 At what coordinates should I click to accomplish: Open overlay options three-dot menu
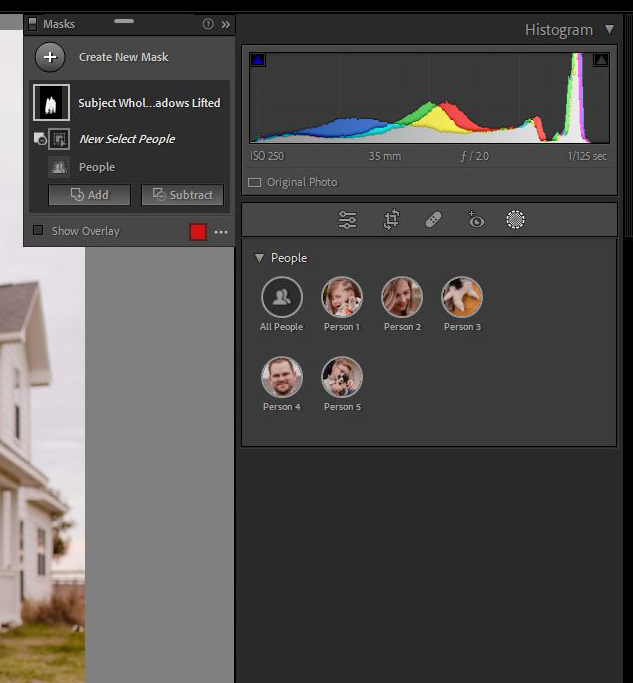click(221, 232)
